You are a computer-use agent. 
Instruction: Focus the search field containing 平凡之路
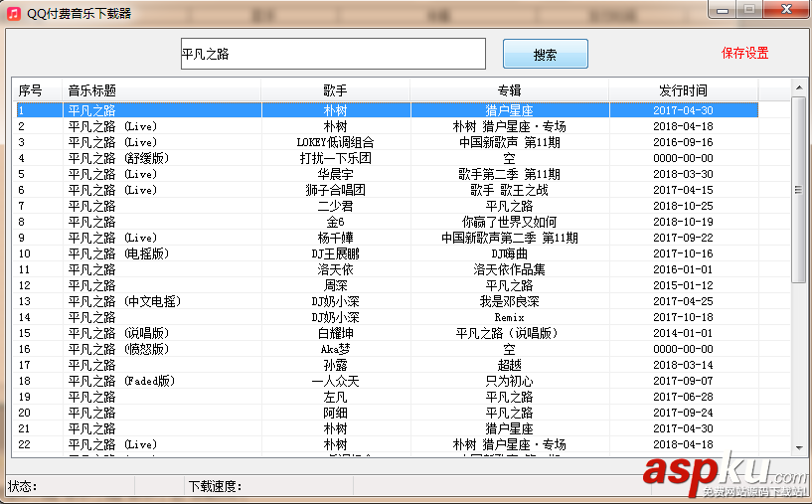(333, 54)
